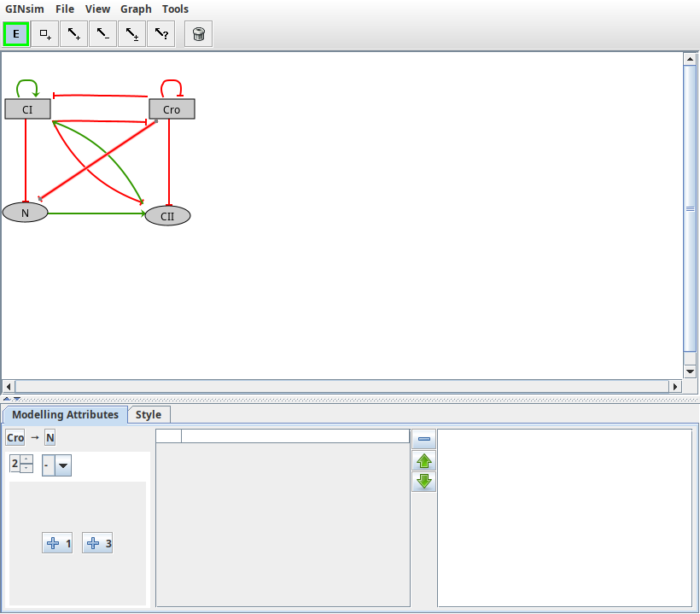The image size is (700, 614).
Task: Select the edit mode E tool
Action: click(x=15, y=33)
